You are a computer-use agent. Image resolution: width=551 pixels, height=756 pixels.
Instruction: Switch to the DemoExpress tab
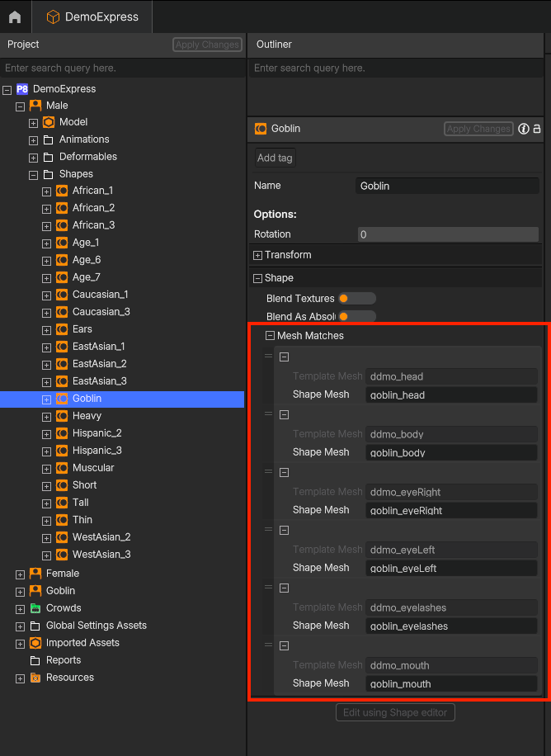(x=92, y=17)
